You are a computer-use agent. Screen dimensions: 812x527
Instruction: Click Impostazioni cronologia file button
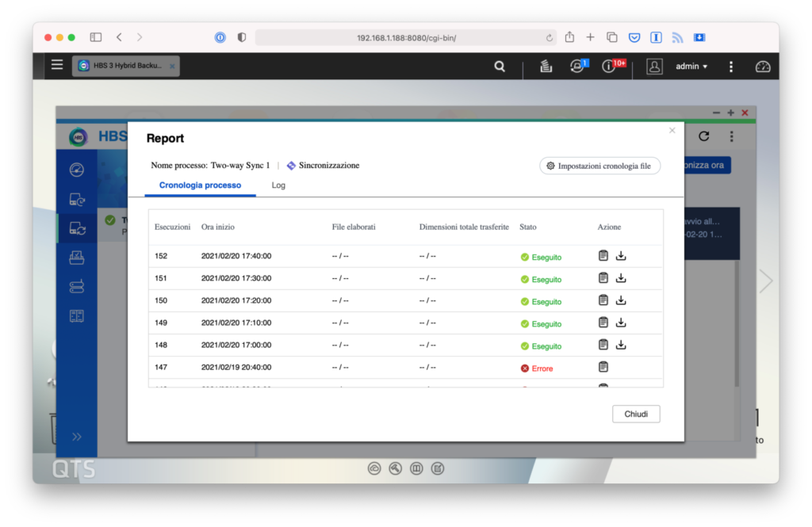pos(599,166)
